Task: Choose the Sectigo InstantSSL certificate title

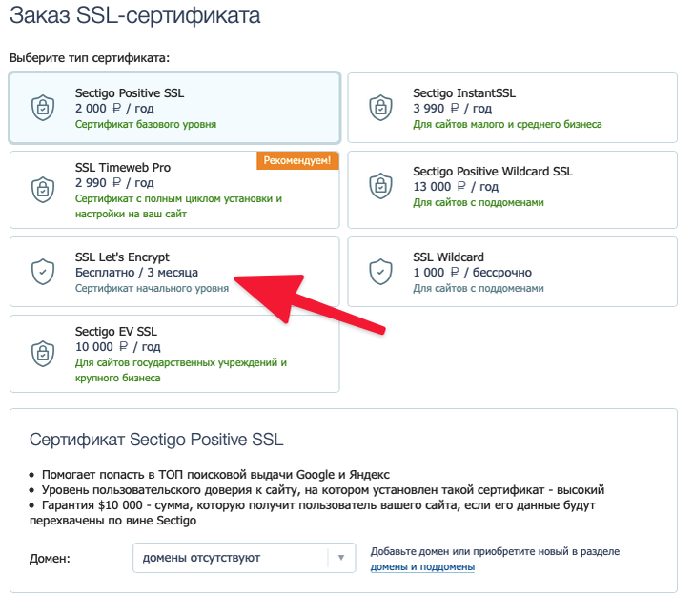Action: [x=464, y=93]
